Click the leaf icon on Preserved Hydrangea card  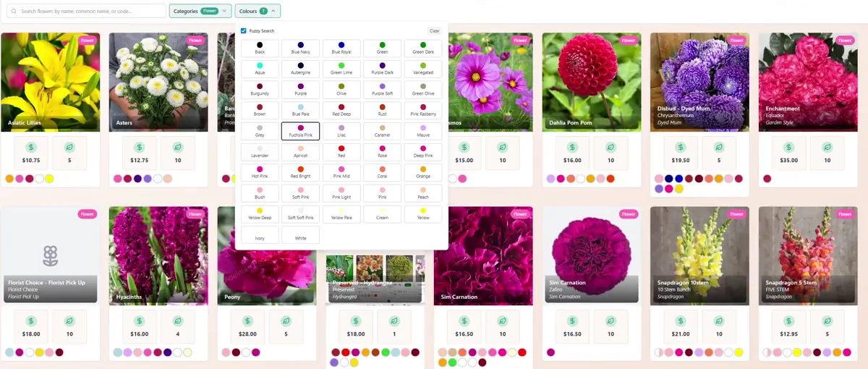click(x=394, y=321)
